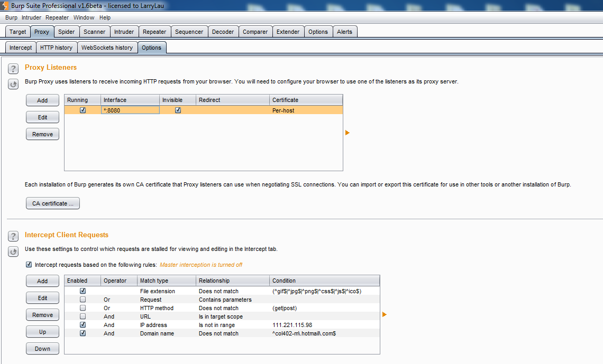Switch to the Extender tab

[x=288, y=32]
